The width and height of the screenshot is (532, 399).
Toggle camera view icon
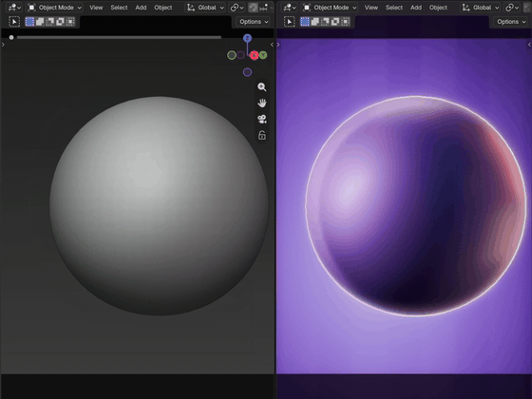(261, 119)
